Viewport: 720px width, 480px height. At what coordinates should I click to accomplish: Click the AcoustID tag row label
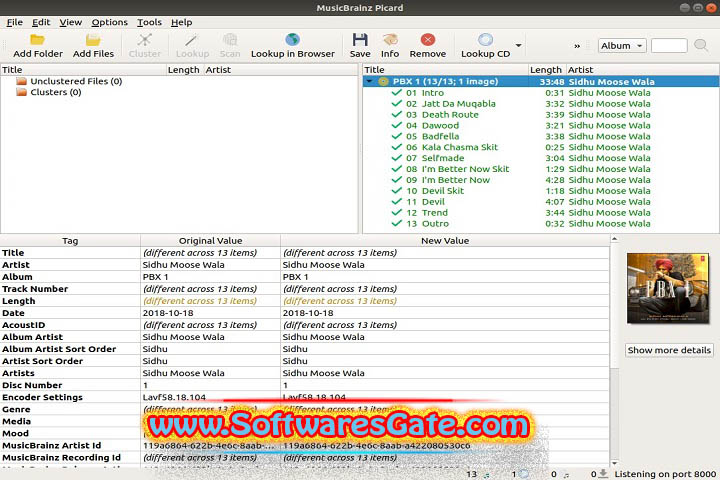(24, 325)
